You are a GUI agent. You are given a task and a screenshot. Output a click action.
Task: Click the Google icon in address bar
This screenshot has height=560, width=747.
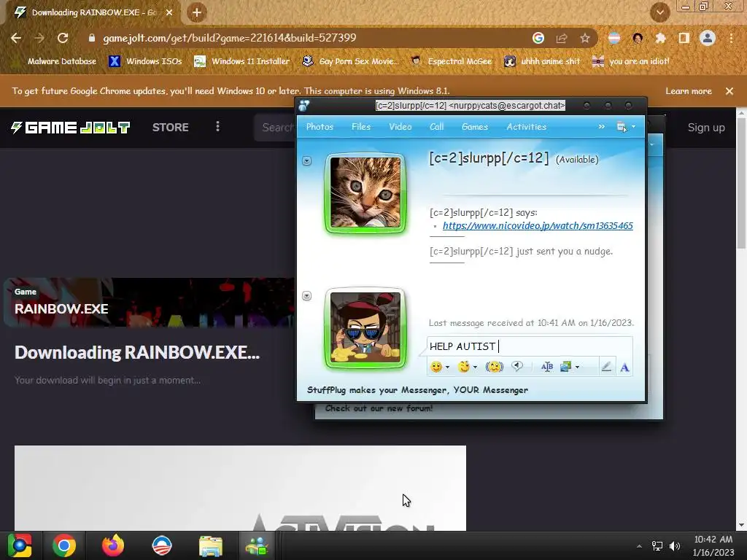click(x=538, y=38)
